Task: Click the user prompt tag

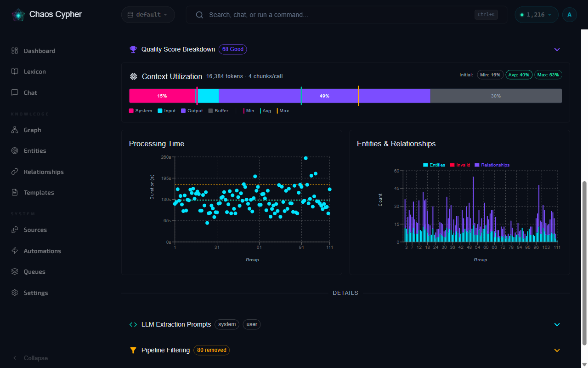Action: click(x=252, y=324)
